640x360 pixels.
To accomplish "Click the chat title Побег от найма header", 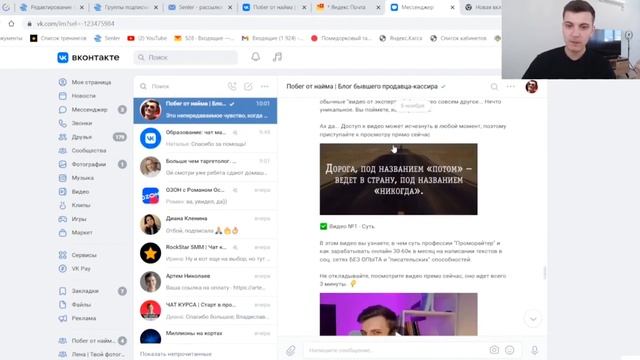I will 362,86.
